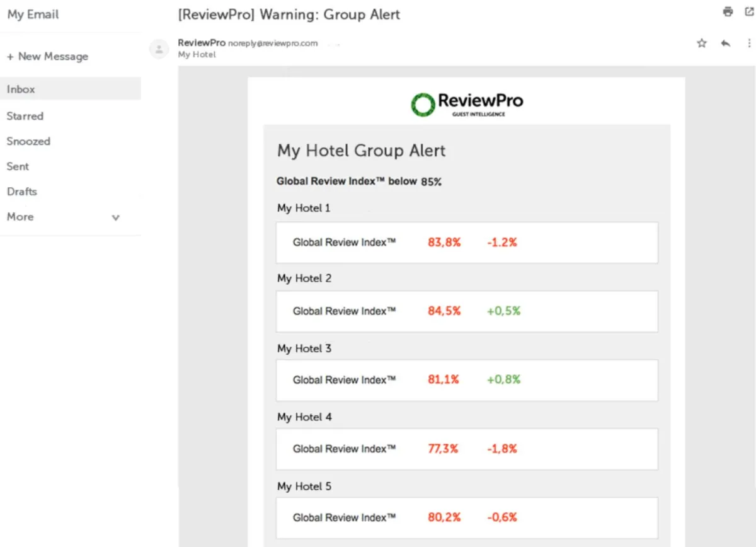Star the ReviewPro message
The image size is (756, 547).
[702, 43]
